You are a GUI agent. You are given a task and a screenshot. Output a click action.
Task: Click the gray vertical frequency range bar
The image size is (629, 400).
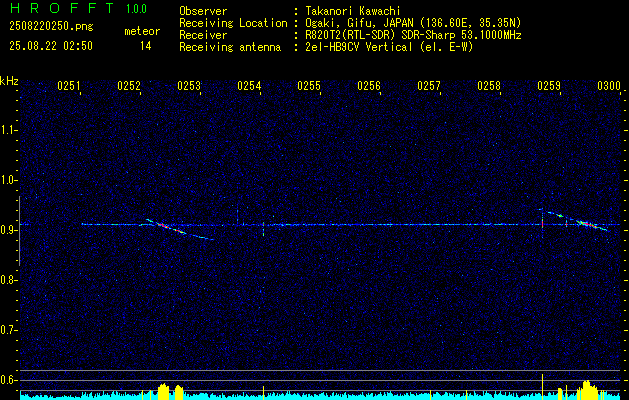coord(19,231)
